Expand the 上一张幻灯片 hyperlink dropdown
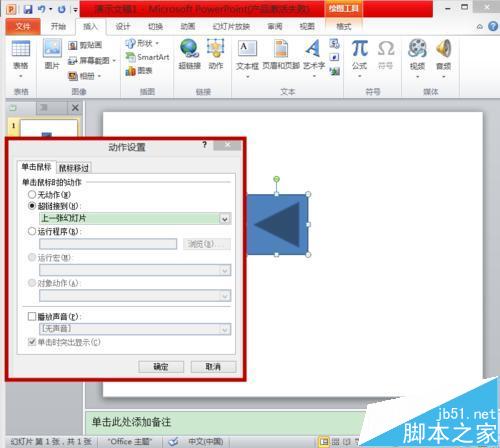The image size is (500, 448). coord(225,219)
